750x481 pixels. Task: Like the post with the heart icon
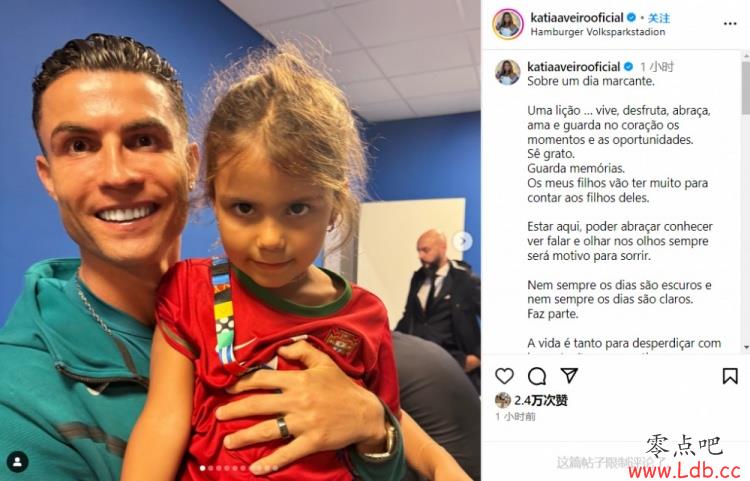coord(504,376)
